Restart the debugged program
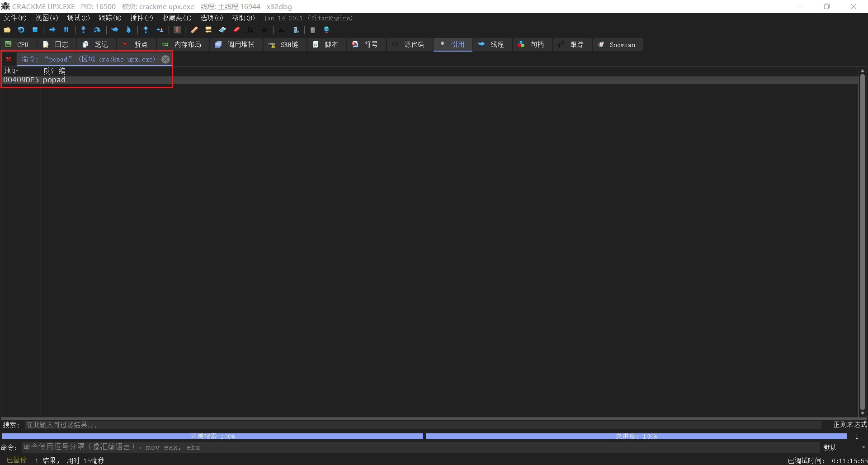The image size is (868, 465). [21, 30]
